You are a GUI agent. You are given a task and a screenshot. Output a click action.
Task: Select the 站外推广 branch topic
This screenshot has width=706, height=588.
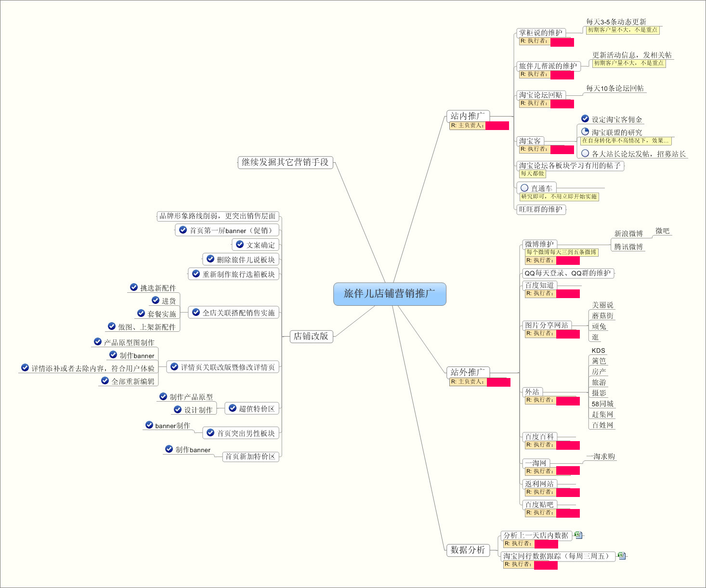tap(468, 372)
